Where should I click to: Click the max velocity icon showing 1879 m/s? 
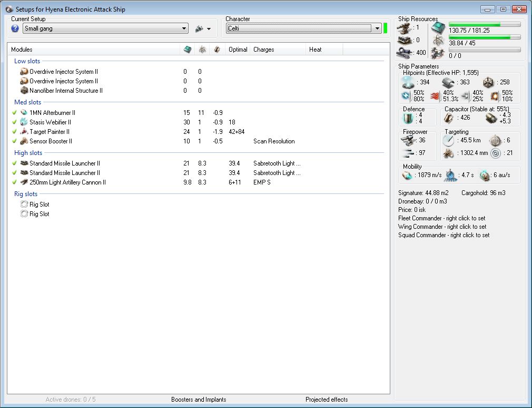pyautogui.click(x=407, y=175)
